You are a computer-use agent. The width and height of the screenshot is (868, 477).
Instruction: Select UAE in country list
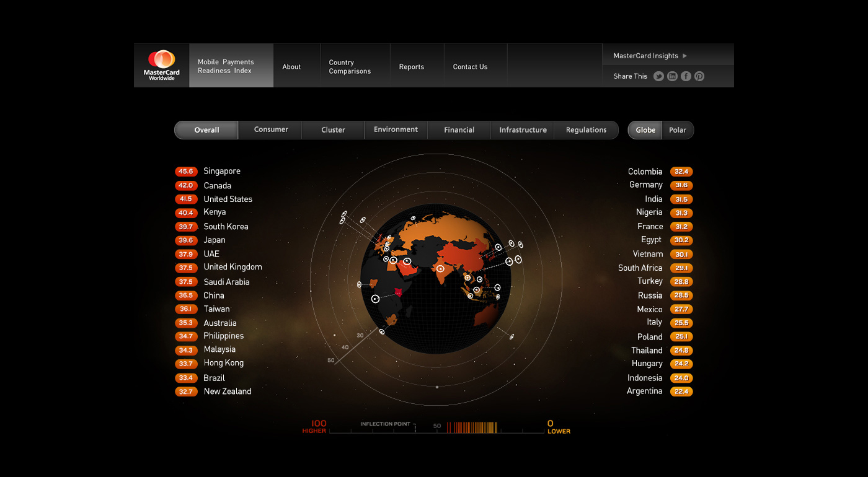[211, 254]
